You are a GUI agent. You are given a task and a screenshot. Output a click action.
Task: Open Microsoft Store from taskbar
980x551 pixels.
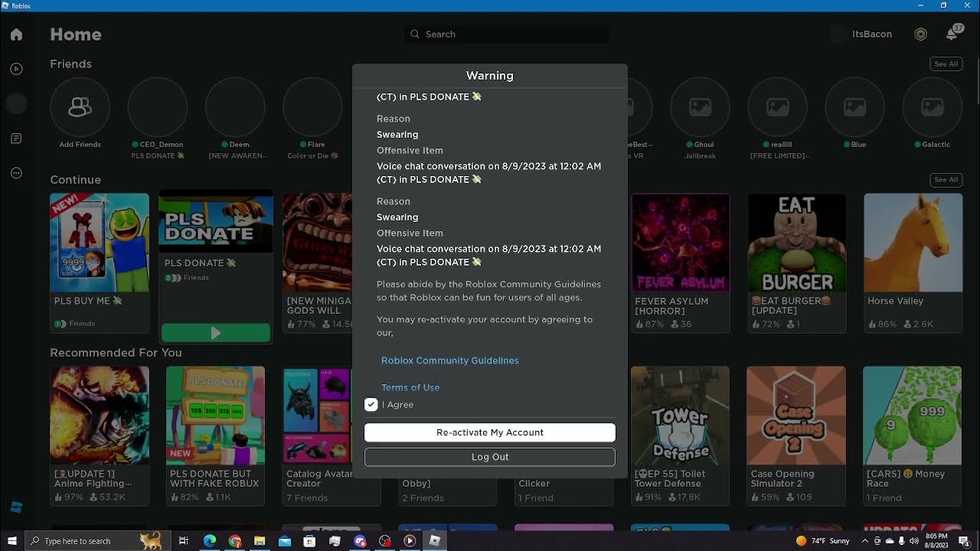point(309,541)
